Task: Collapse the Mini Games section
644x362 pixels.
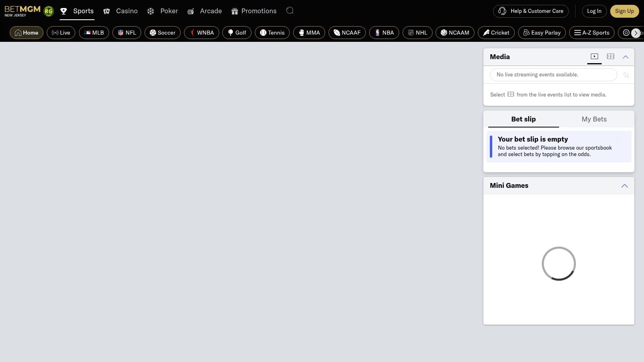Action: point(625,186)
